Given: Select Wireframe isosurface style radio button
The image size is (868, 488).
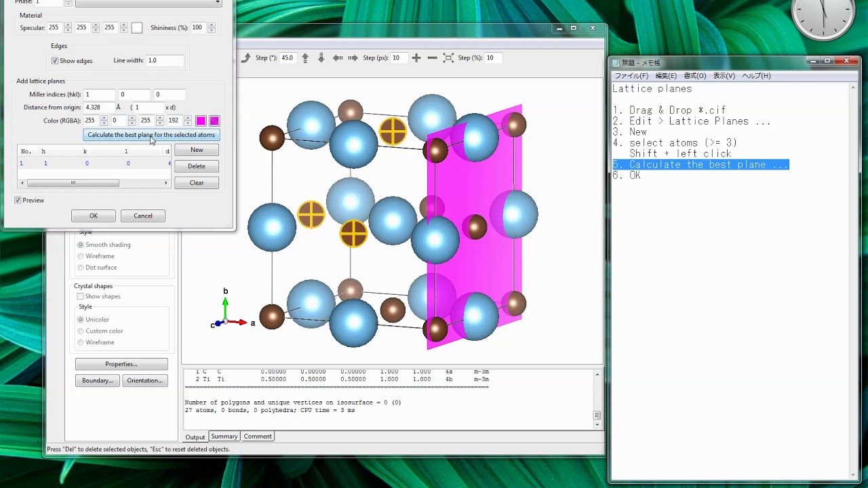Looking at the screenshot, I should point(81,256).
